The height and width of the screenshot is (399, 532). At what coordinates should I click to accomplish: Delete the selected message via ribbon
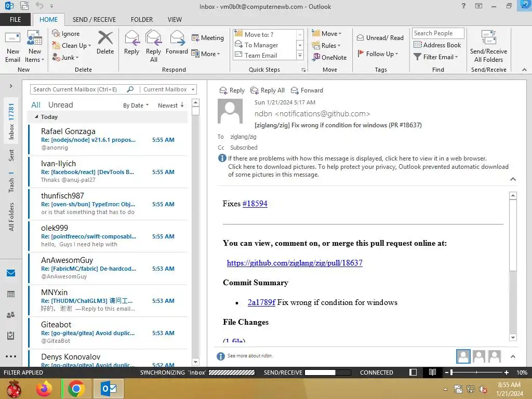coord(105,43)
